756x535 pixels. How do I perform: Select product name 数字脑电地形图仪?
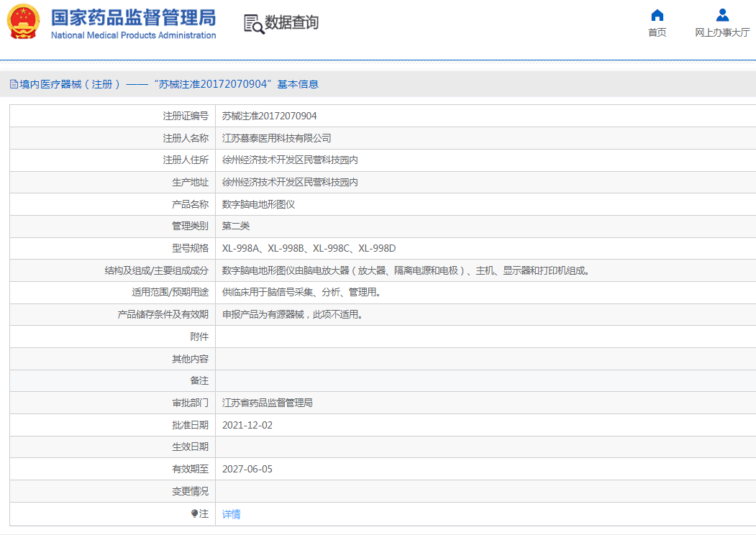tap(258, 204)
